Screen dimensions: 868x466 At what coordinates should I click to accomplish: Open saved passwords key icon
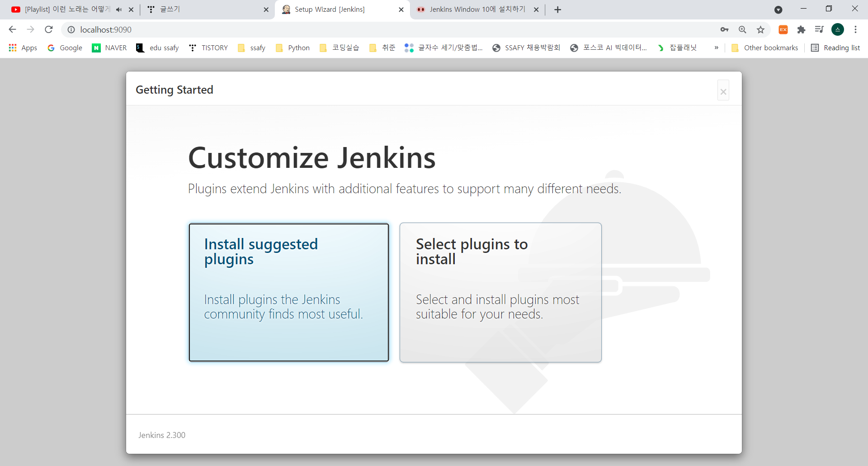click(x=724, y=29)
